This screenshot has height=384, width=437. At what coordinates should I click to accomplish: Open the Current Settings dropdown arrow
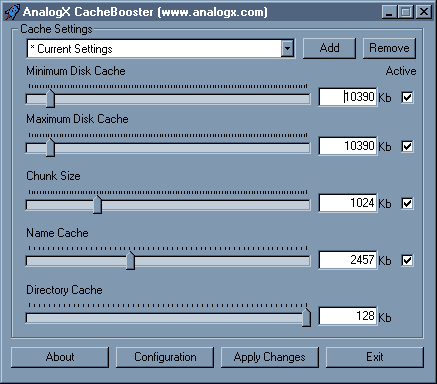(x=287, y=49)
